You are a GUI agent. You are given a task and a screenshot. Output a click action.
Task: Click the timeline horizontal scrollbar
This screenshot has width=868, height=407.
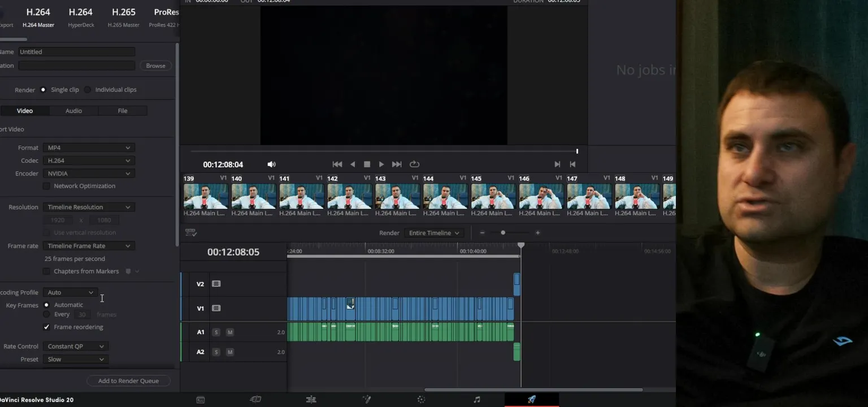pos(533,389)
